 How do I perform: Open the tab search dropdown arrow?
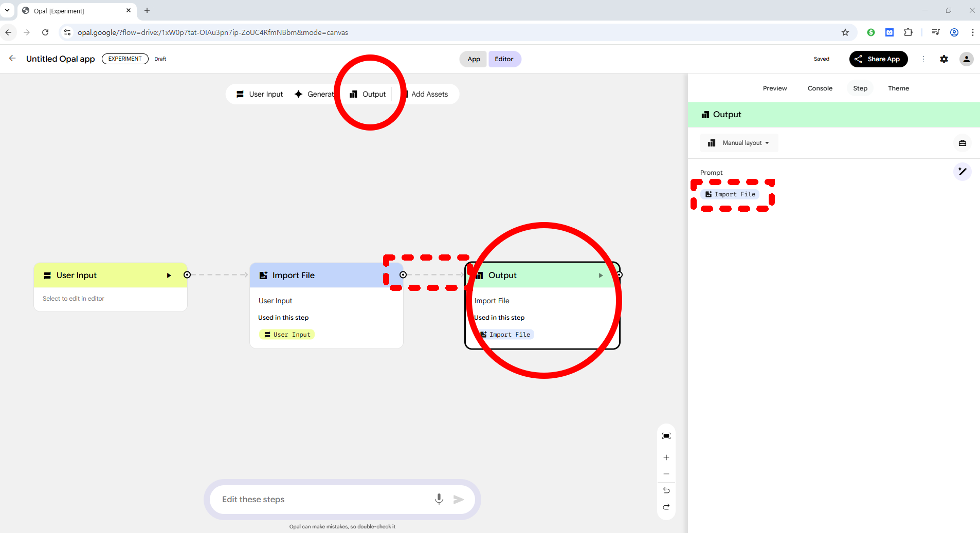[7, 10]
